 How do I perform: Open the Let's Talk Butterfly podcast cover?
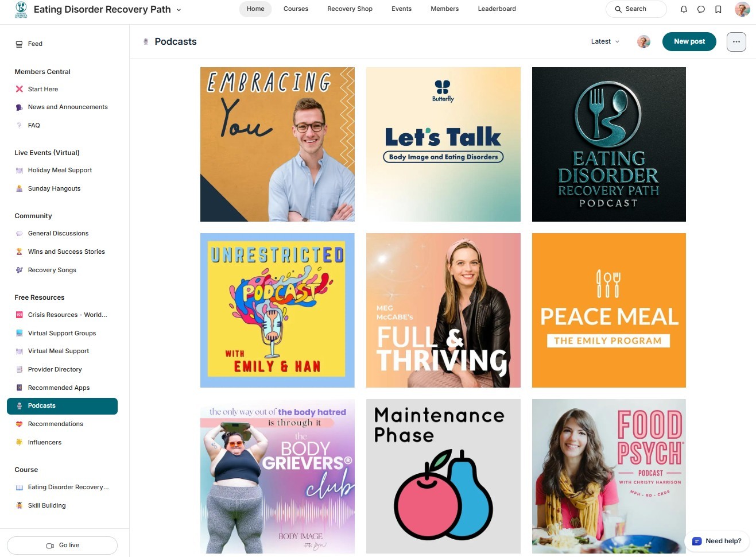(x=443, y=144)
